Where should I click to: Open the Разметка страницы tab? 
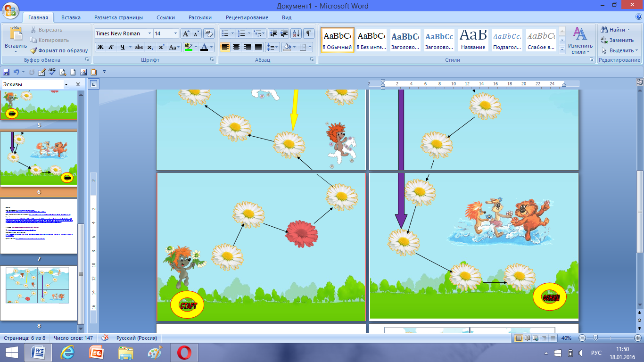click(x=118, y=17)
